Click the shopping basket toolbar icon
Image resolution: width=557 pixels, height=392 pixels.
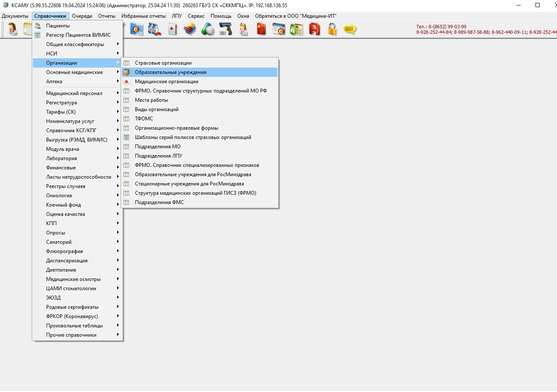pyautogui.click(x=190, y=30)
